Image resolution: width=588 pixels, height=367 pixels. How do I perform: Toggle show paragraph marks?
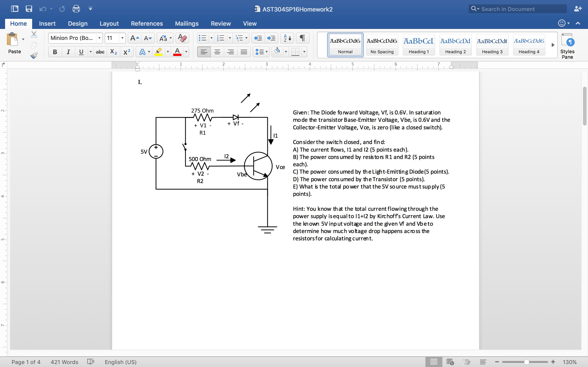click(302, 38)
